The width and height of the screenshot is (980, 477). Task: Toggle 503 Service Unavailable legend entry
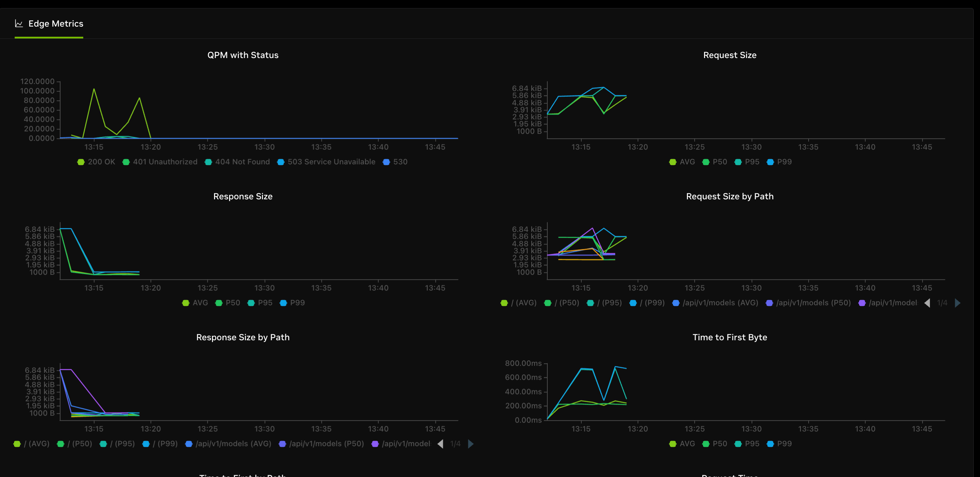pyautogui.click(x=326, y=162)
